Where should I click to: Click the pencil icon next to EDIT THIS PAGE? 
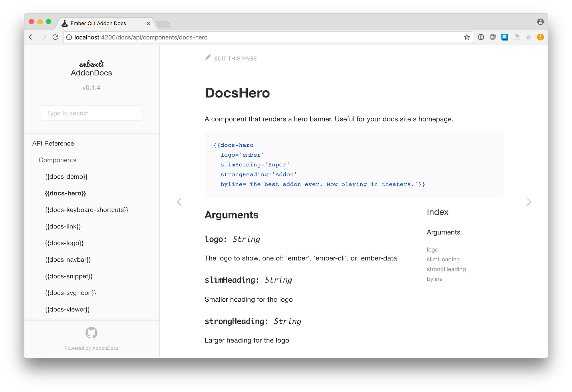(x=208, y=57)
